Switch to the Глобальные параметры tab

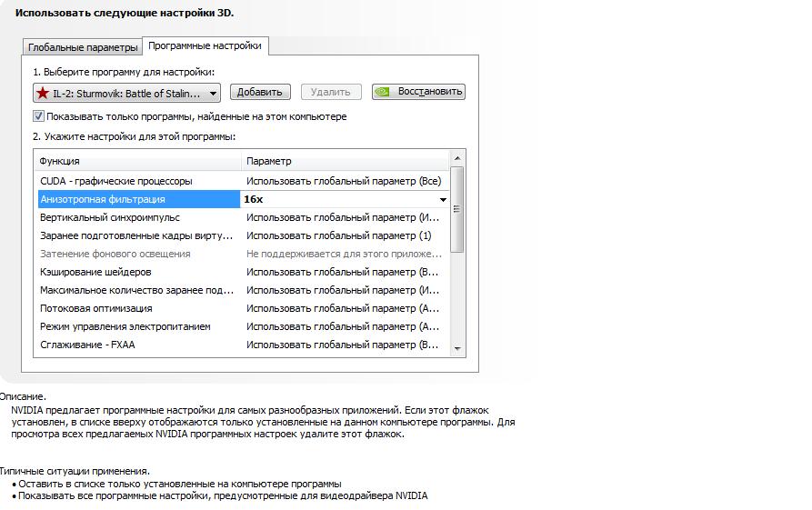coord(83,47)
